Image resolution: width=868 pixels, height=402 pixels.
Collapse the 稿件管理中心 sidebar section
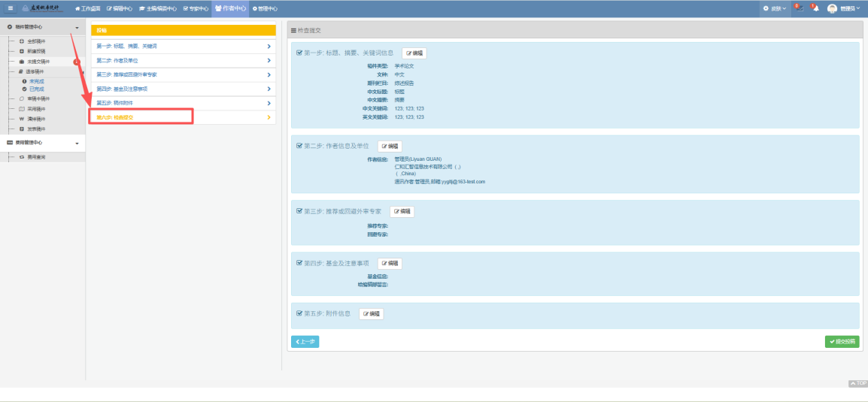coord(77,27)
